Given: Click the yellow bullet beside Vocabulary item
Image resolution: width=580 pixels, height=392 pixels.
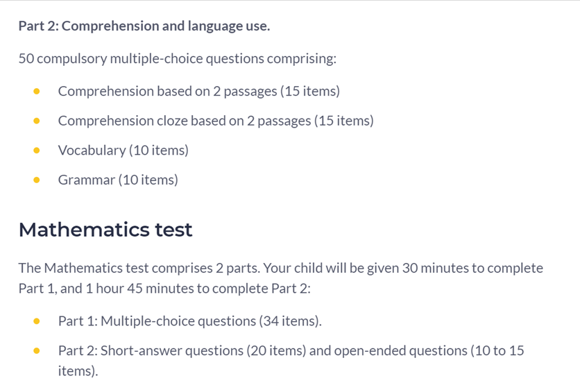Looking at the screenshot, I should (37, 150).
